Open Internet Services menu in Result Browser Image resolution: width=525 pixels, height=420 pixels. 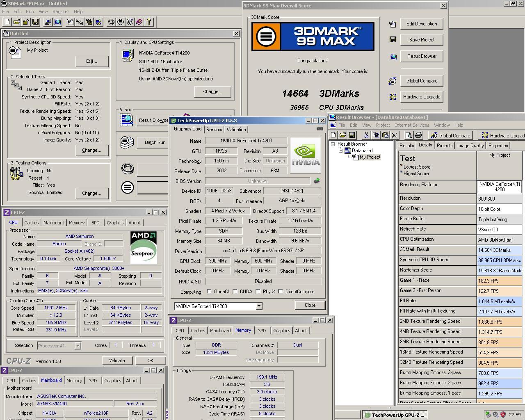[x=412, y=125]
